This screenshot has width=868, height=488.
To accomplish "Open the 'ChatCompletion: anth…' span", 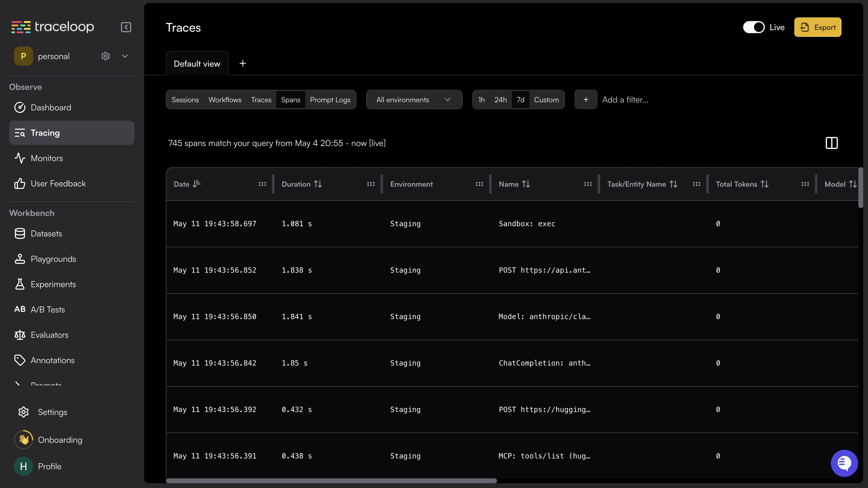I will tap(512, 363).
